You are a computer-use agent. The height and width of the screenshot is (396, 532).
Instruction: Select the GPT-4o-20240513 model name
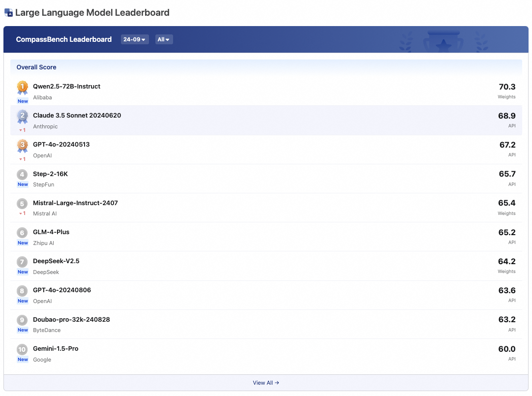tap(61, 145)
